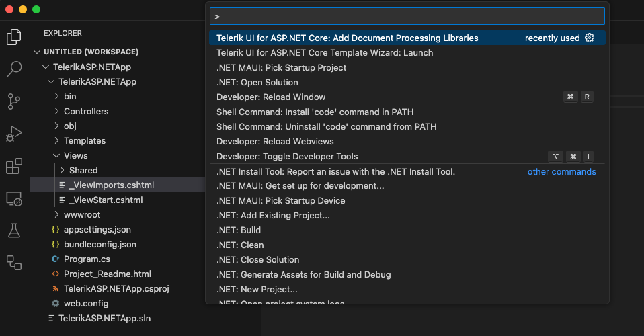Click the file icon beside _ViewImports.cshtml
The image size is (644, 336).
click(63, 185)
